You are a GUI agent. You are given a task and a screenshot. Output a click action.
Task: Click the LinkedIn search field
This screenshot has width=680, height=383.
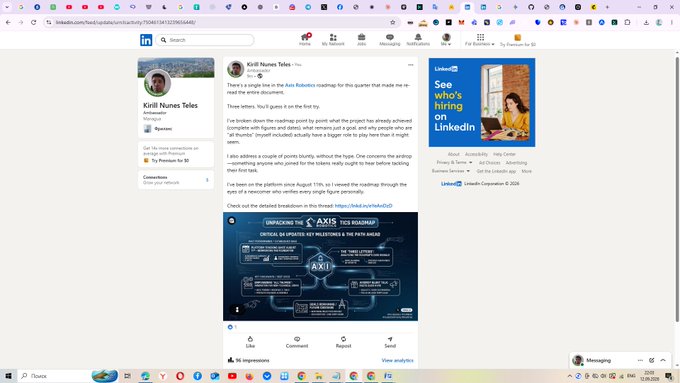tap(205, 40)
